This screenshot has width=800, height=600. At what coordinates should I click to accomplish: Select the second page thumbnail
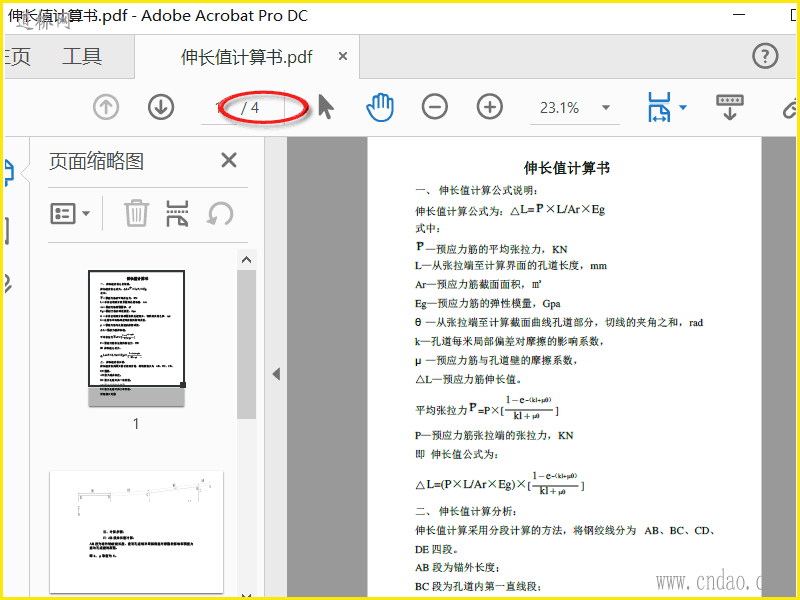click(136, 532)
